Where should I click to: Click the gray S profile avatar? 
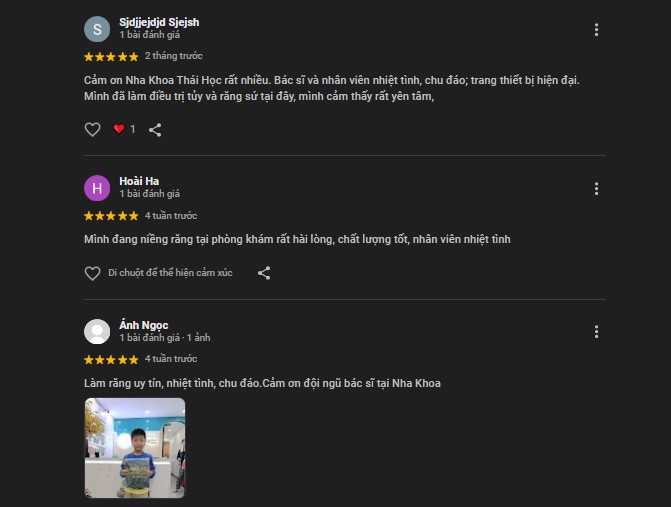(97, 29)
